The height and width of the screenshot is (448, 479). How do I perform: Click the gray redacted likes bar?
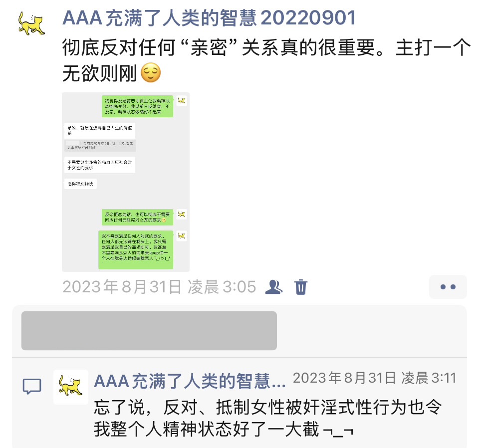tap(149, 331)
